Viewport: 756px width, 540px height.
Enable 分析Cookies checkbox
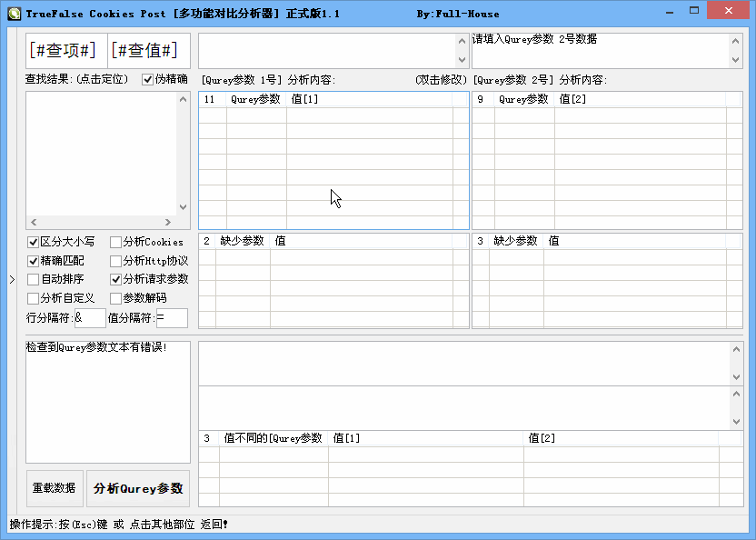point(115,243)
